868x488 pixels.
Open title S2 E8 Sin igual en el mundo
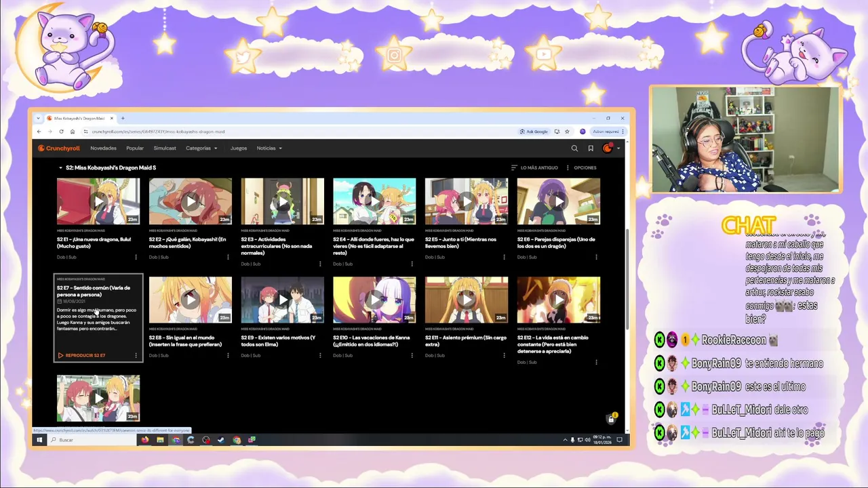(x=186, y=341)
